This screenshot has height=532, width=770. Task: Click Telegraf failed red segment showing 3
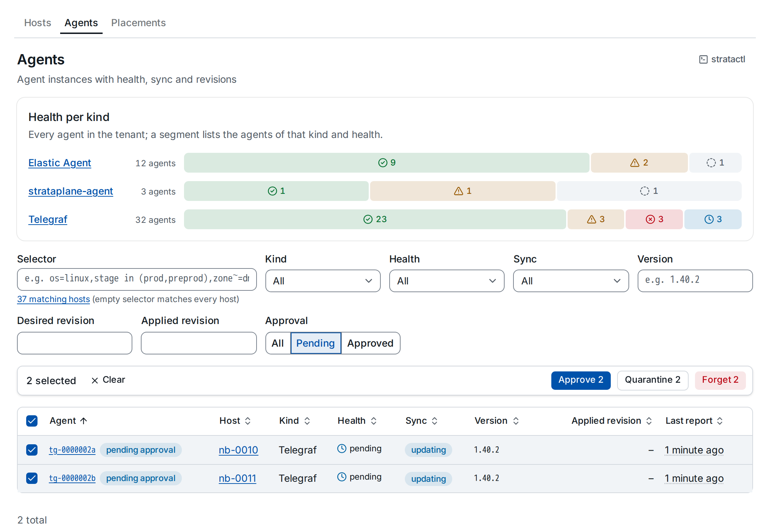tap(654, 219)
